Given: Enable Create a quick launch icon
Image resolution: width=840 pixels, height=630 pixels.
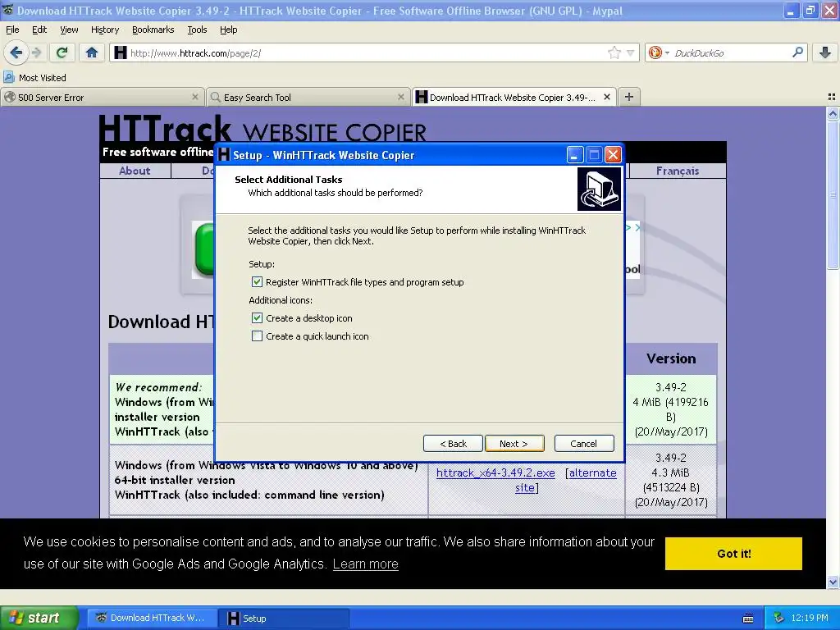Looking at the screenshot, I should (x=257, y=336).
